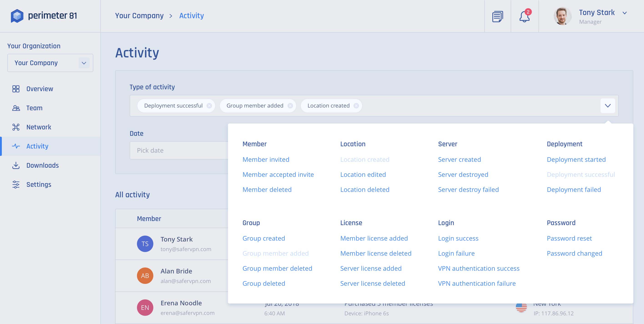644x324 pixels.
Task: Remove the Location created filter chip
Action: coord(356,106)
